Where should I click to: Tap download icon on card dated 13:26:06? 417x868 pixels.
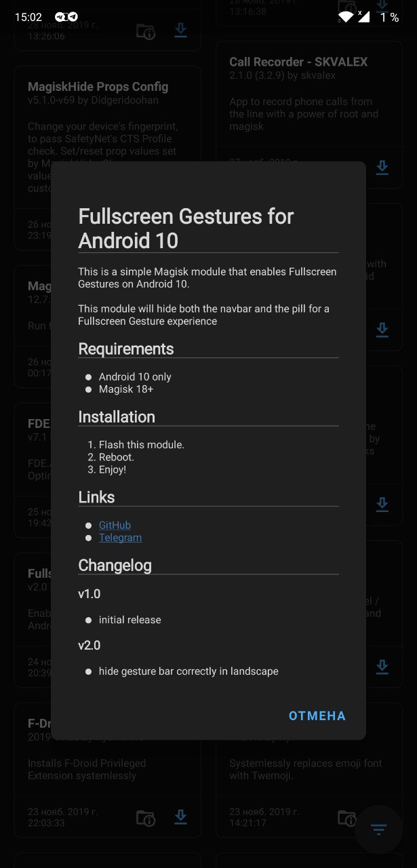[x=180, y=31]
